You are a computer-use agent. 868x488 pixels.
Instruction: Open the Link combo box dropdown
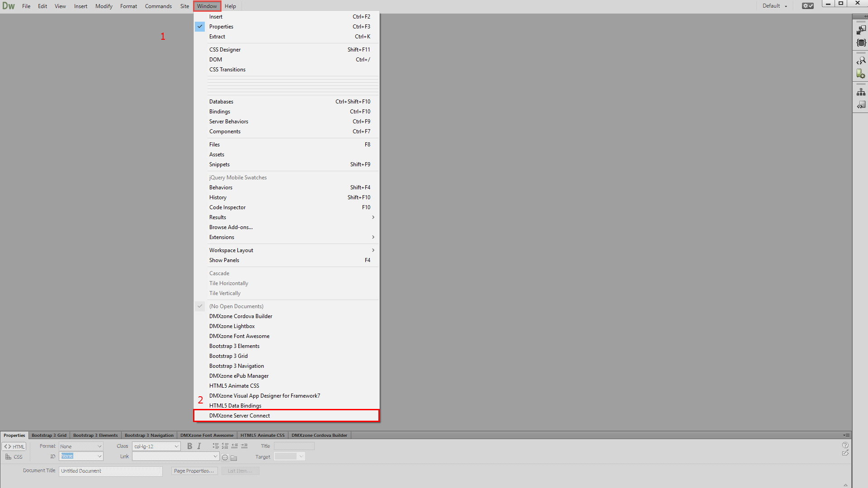pyautogui.click(x=215, y=456)
